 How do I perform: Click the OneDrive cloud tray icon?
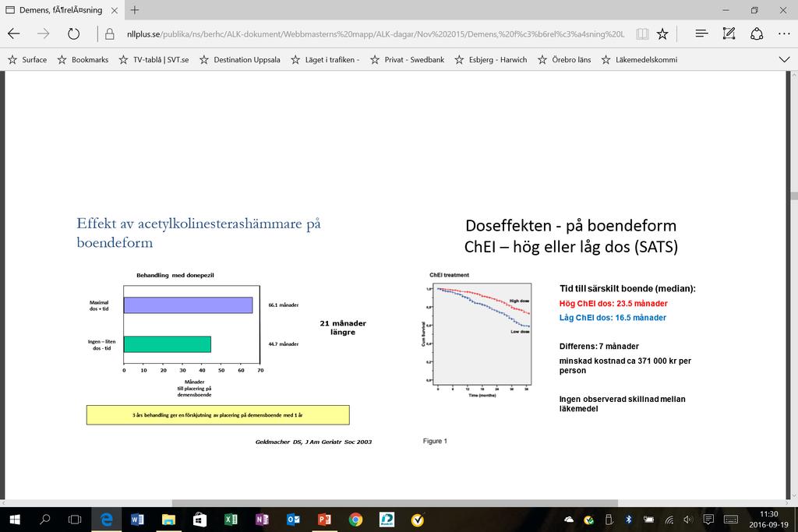click(569, 520)
